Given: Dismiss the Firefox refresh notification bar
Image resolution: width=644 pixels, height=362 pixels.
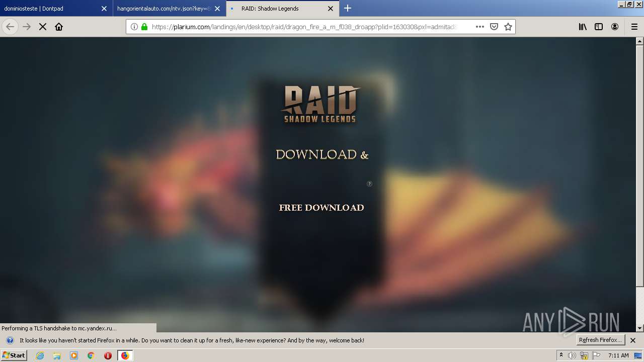Looking at the screenshot, I should click(x=633, y=340).
